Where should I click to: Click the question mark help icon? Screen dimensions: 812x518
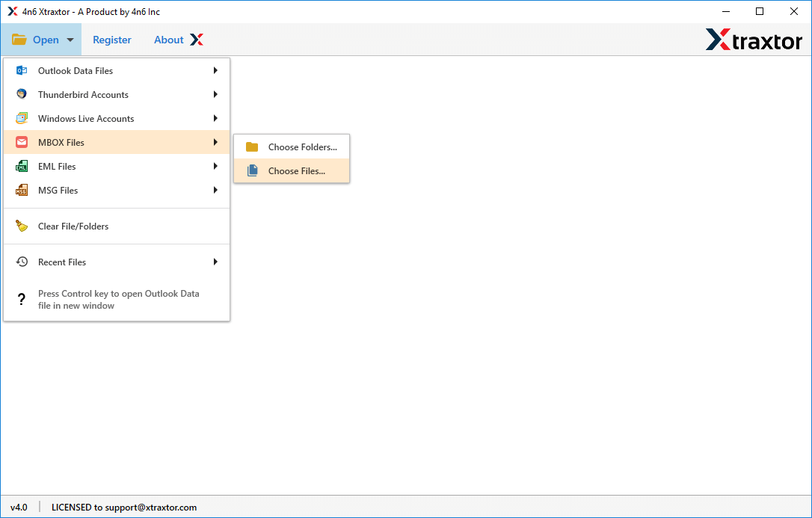pyautogui.click(x=22, y=300)
